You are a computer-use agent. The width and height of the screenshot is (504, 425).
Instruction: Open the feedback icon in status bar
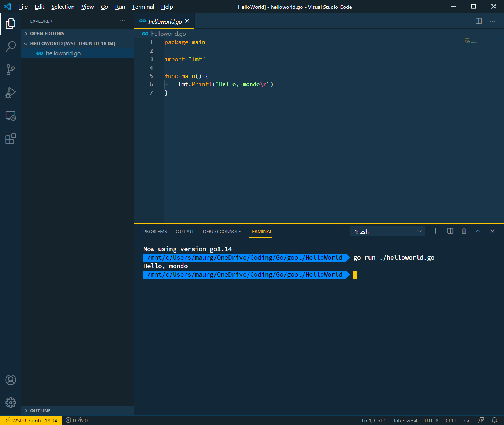point(481,420)
